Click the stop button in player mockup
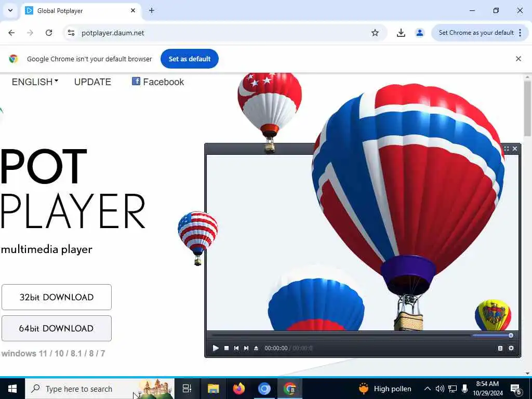532x399 pixels. coord(227,348)
